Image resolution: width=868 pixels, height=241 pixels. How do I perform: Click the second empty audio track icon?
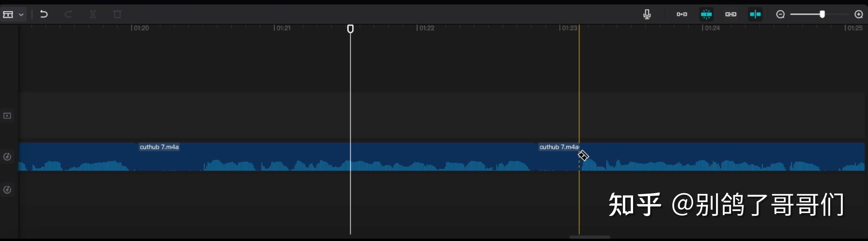click(x=7, y=190)
